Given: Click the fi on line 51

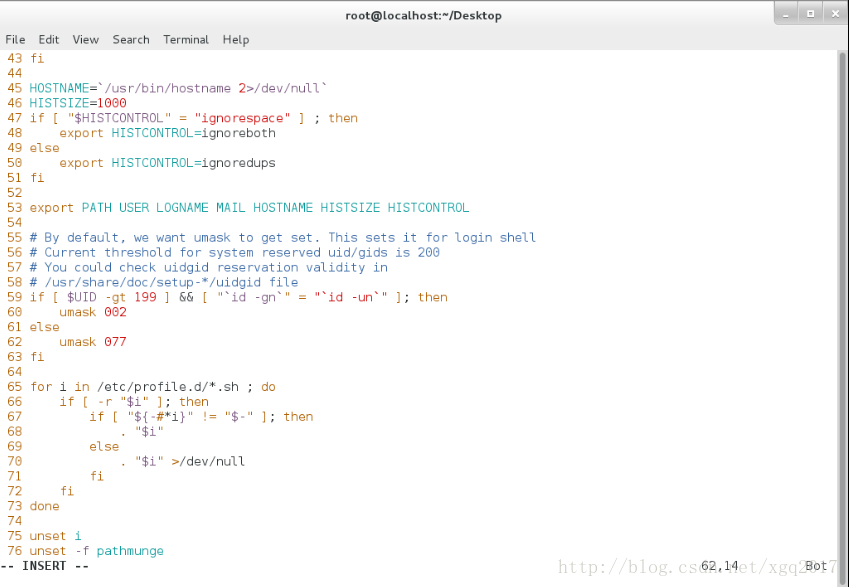Looking at the screenshot, I should pyautogui.click(x=37, y=178).
